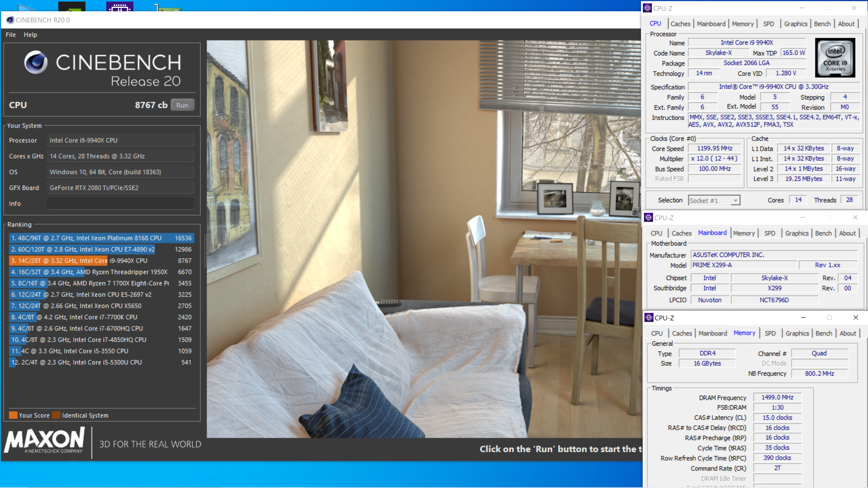The image size is (868, 488).
Task: Open the Help menu in Cinebench
Action: 30,35
